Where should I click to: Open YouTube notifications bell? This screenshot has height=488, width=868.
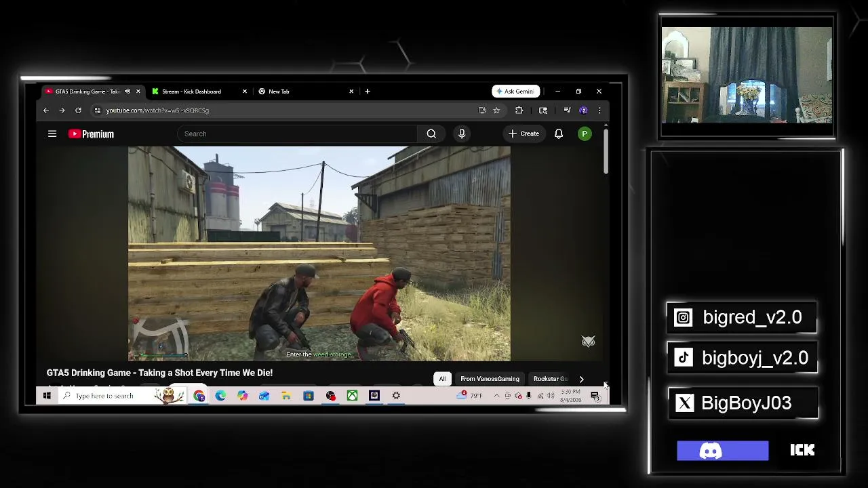pyautogui.click(x=559, y=134)
